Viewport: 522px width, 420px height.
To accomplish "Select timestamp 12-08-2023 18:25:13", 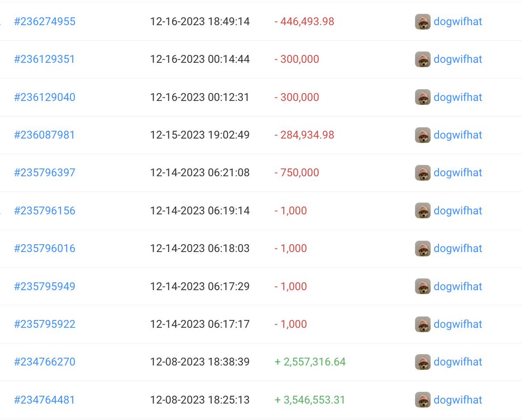I will [200, 400].
